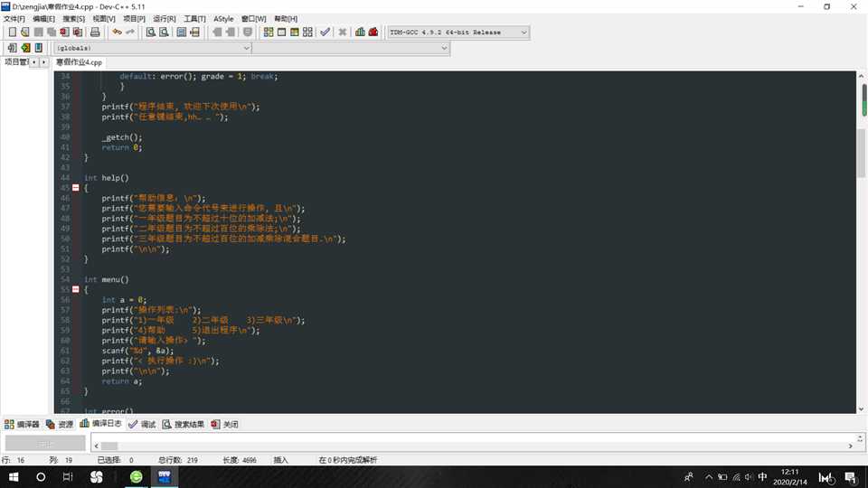This screenshot has height=488, width=868.
Task: Click right arrow beside project manager tab
Action: click(x=43, y=62)
